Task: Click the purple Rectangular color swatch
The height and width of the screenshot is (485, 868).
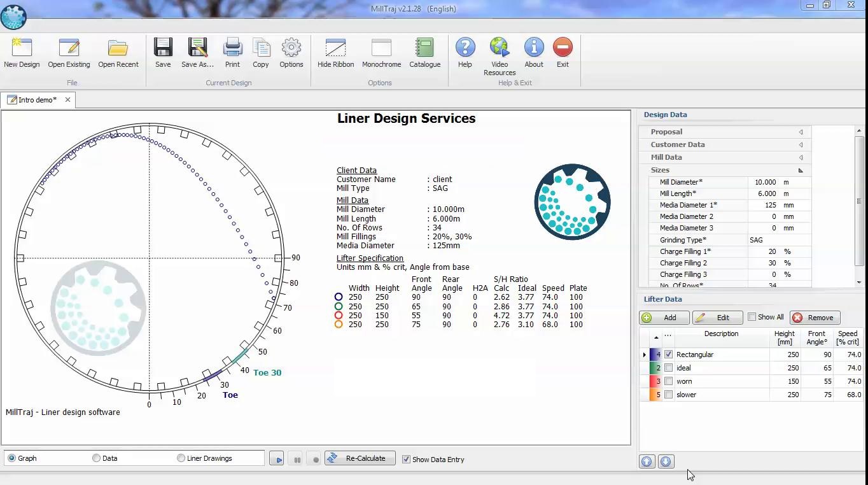Action: [x=655, y=355]
